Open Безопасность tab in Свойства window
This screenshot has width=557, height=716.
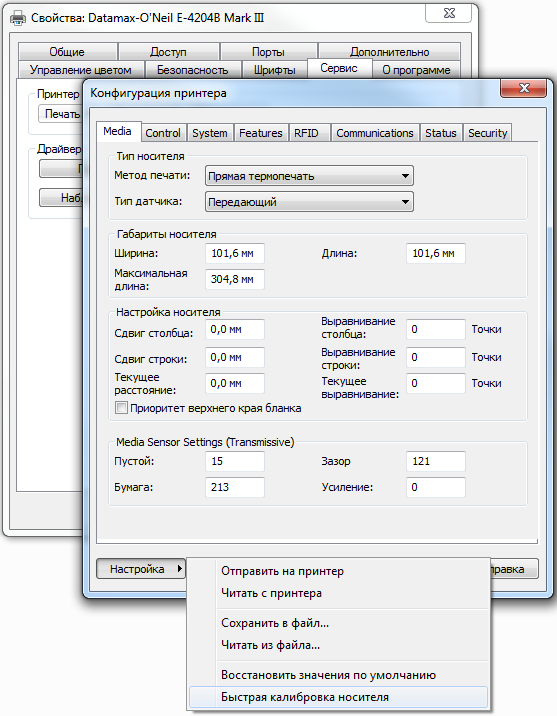(x=192, y=70)
